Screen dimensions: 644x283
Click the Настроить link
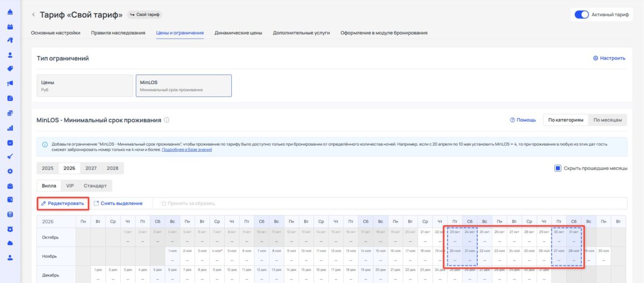click(x=609, y=58)
